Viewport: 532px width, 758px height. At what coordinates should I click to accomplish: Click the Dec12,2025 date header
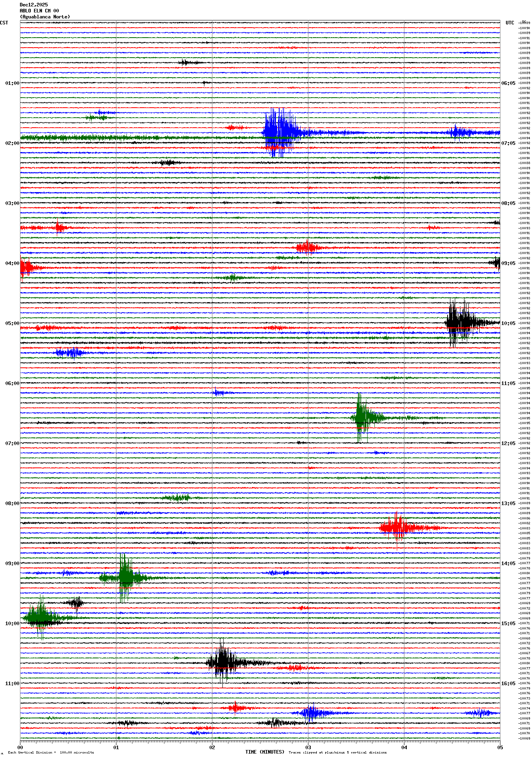34,5
